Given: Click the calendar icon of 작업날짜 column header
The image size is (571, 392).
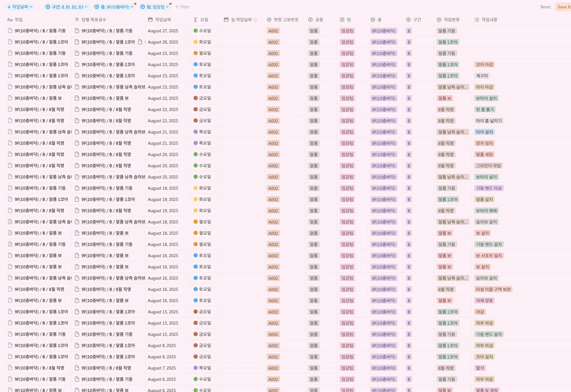Looking at the screenshot, I should 150,20.
